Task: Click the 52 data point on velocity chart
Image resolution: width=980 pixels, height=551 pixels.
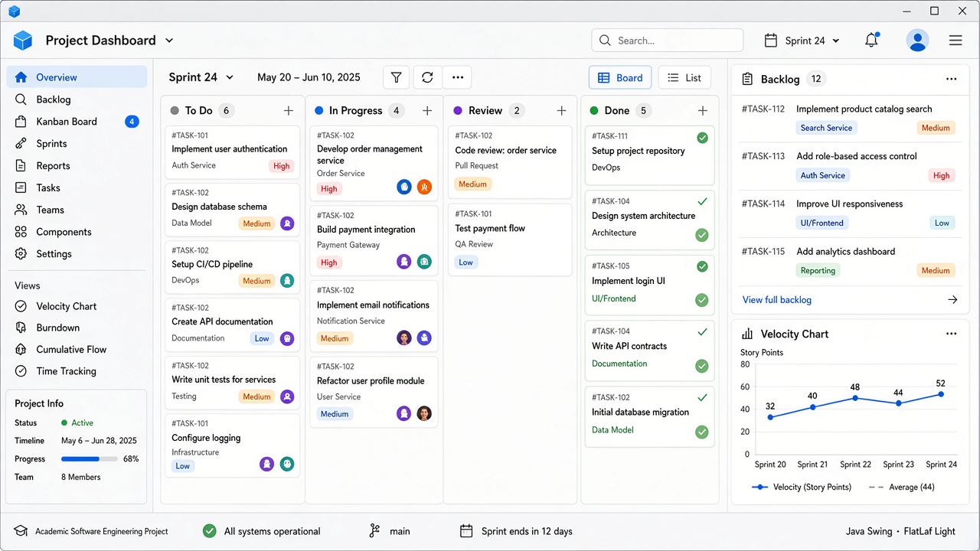Action: (941, 394)
